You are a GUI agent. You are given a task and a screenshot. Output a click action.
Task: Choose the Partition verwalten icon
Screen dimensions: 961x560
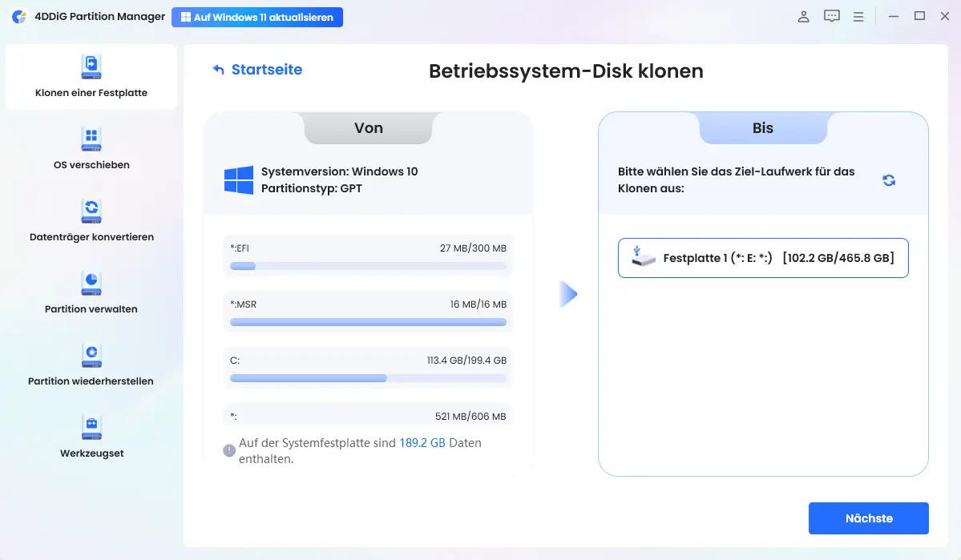click(91, 284)
